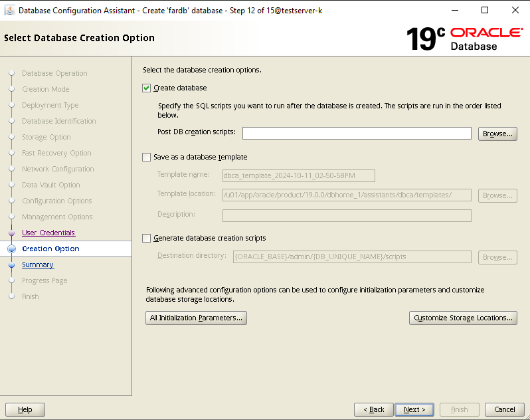Click the Creation Option step bullet
The width and height of the screenshot is (530, 420).
point(11,249)
